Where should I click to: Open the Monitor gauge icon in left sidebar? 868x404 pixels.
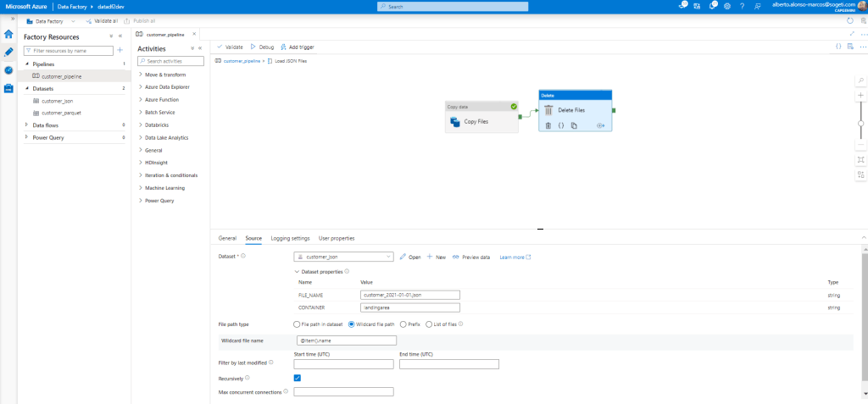8,69
